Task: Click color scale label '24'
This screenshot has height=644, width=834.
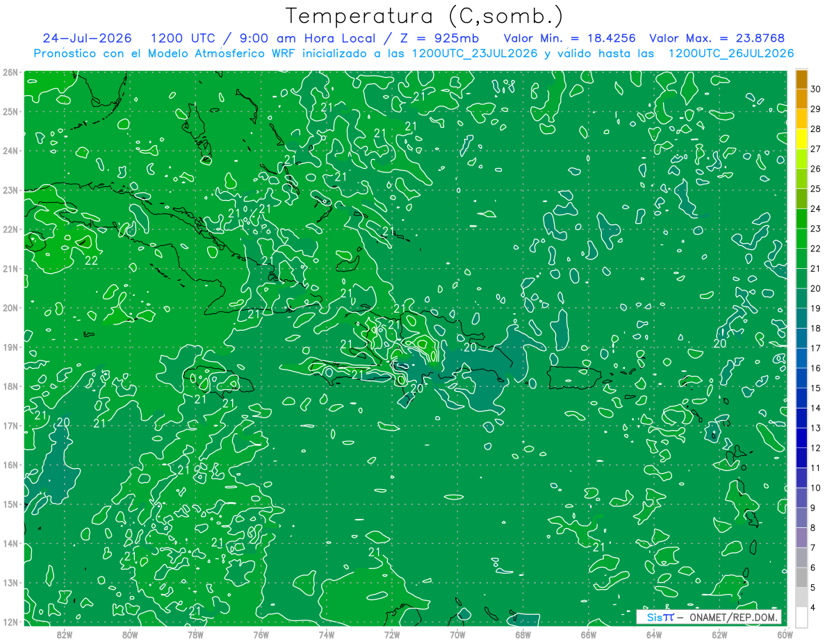Action: 816,208
